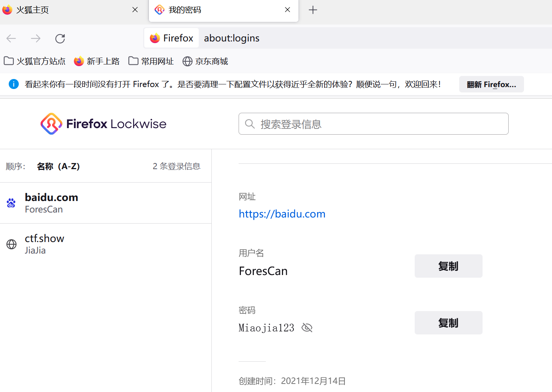Click the notification message about refreshing Firefox

click(233, 84)
